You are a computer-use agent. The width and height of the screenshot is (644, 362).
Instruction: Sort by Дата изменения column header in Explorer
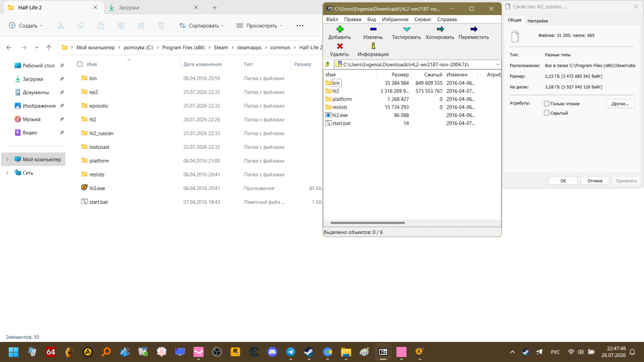(202, 64)
